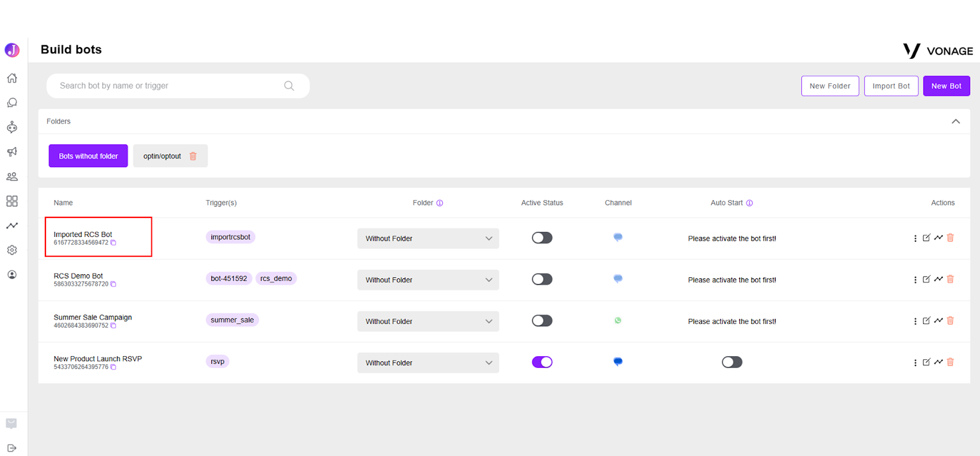Open the megaphone campaigns icon in sidebar

tap(12, 152)
